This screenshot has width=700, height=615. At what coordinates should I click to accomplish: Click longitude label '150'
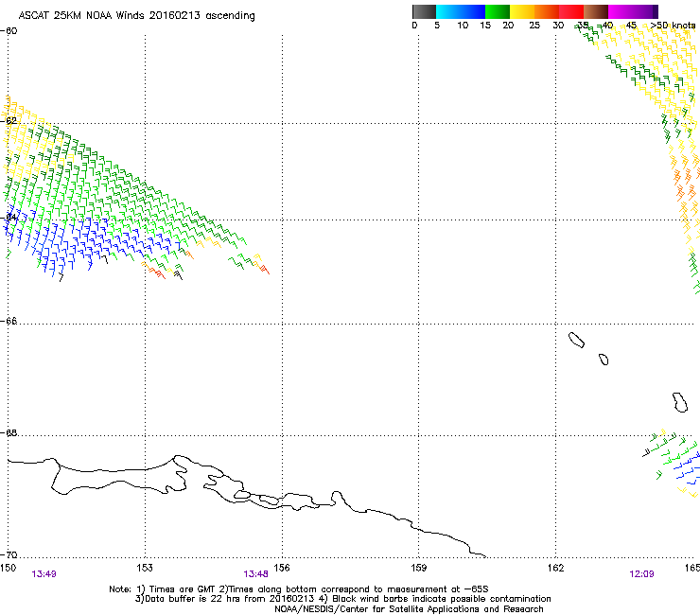pyautogui.click(x=8, y=568)
